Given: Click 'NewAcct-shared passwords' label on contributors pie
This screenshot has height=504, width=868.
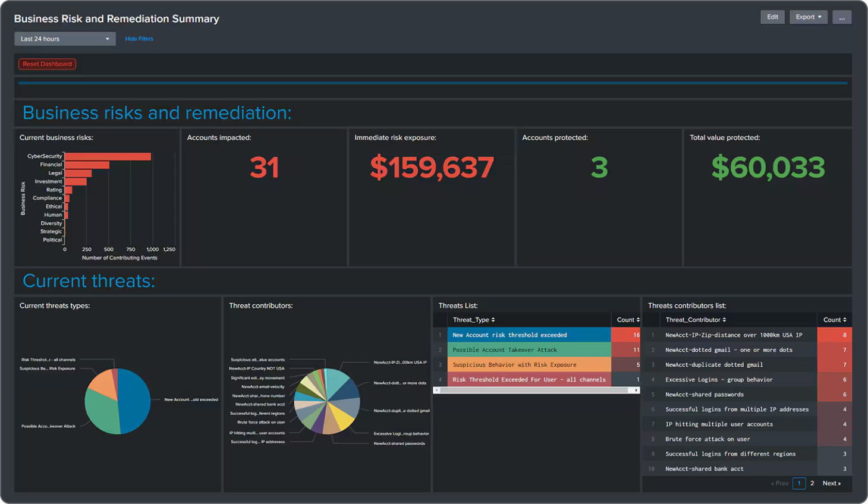Looking at the screenshot, I should coord(399,443).
